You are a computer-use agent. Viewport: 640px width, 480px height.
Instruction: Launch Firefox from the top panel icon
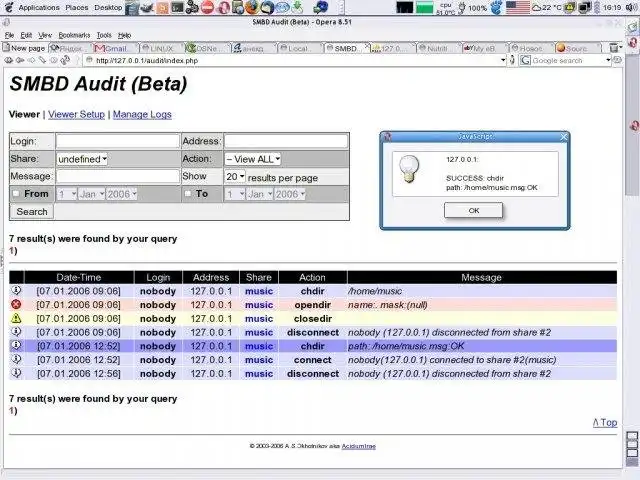click(x=252, y=7)
